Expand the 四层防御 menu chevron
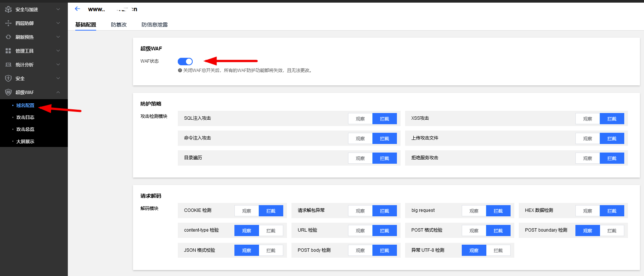 pyautogui.click(x=58, y=23)
